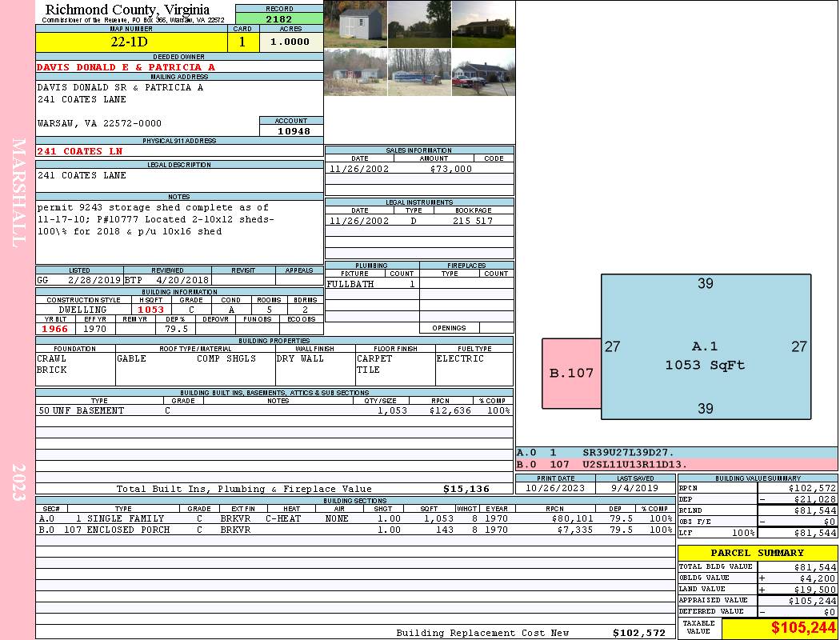Screen dimensions: 840x640
Task: Click the pink B.107 porch sketch area
Action: click(x=571, y=373)
